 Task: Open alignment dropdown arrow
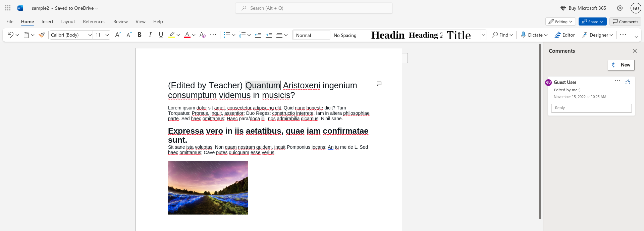click(x=286, y=35)
